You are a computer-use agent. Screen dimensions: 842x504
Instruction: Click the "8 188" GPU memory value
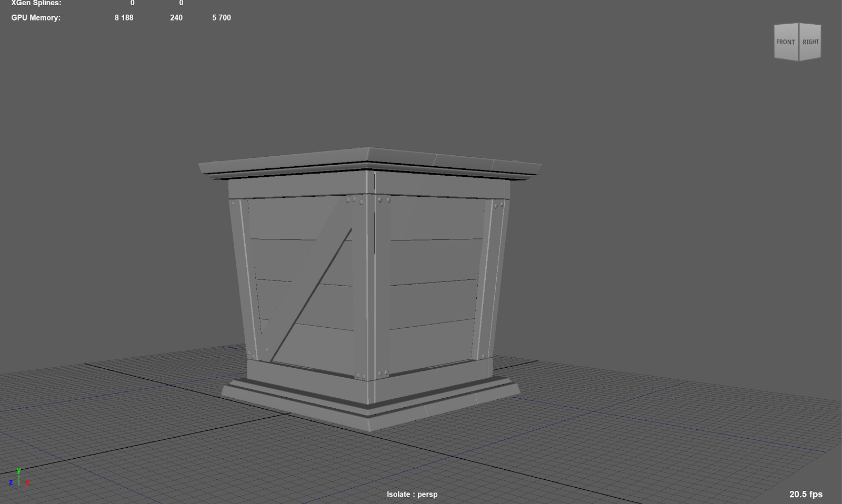click(x=124, y=18)
